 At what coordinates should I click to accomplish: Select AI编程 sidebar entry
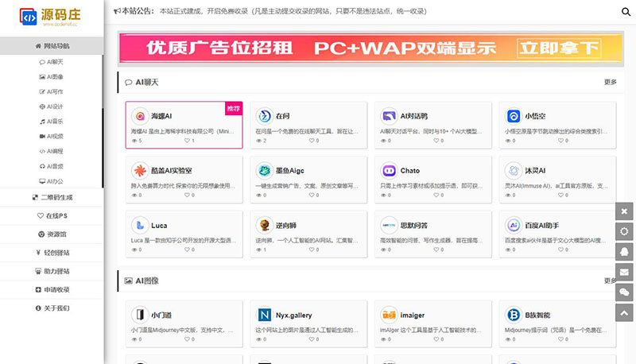tap(52, 152)
